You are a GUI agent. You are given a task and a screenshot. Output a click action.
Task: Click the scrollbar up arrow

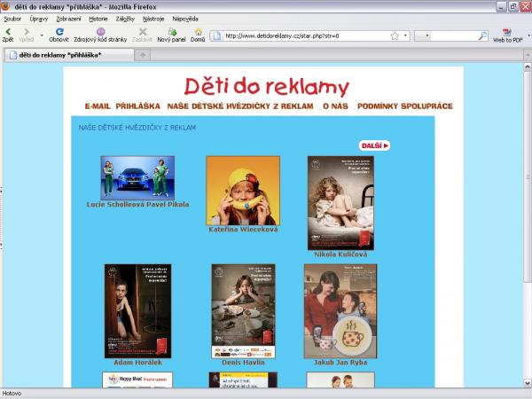[x=528, y=66]
